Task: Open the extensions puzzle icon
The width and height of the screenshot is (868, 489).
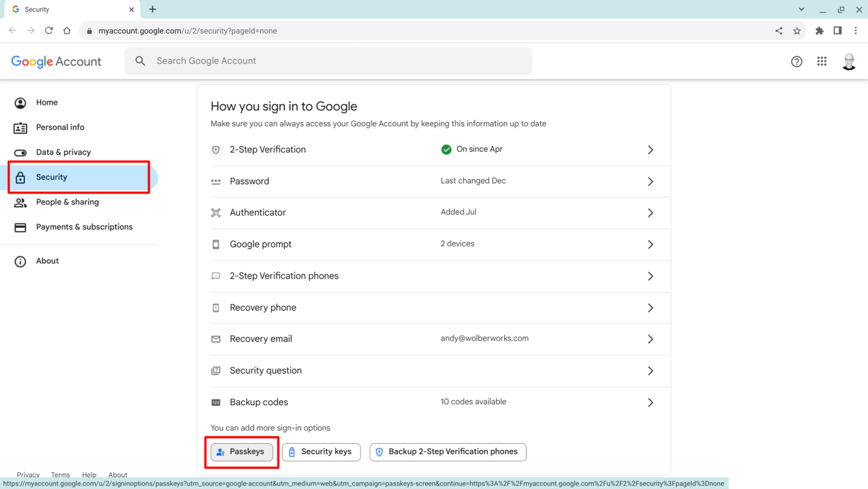Action: tap(820, 30)
